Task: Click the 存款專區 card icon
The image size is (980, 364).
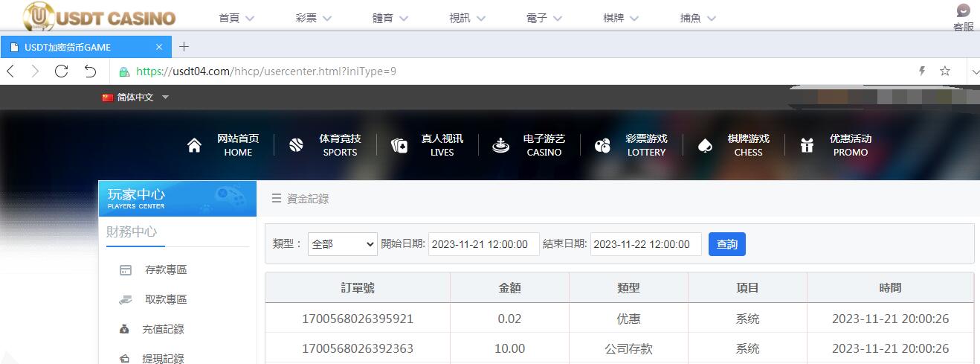Action: point(126,270)
